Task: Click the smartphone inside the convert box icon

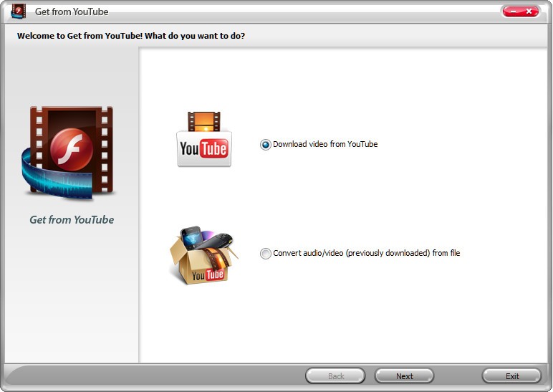Action: coord(191,237)
